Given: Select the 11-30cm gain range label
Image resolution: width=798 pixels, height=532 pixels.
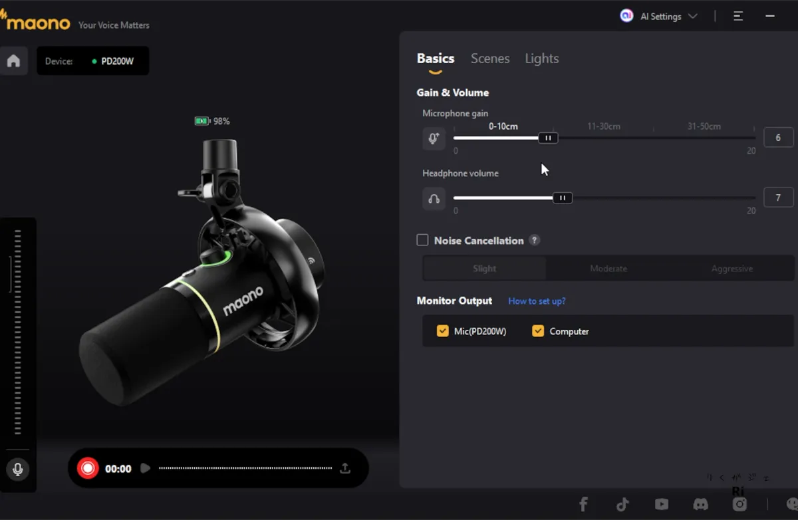Looking at the screenshot, I should [604, 126].
